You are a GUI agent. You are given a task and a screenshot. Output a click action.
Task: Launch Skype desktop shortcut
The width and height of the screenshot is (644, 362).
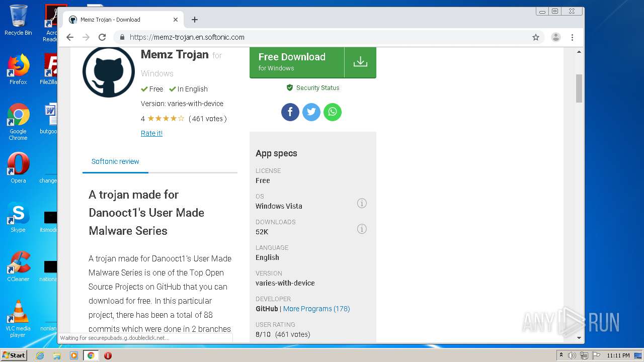[18, 217]
